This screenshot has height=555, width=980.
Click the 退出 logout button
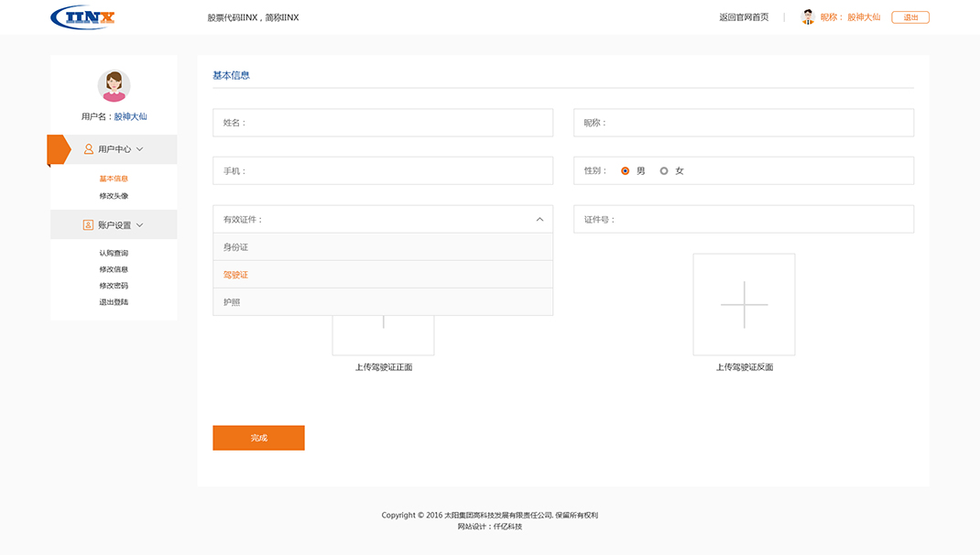click(x=909, y=17)
